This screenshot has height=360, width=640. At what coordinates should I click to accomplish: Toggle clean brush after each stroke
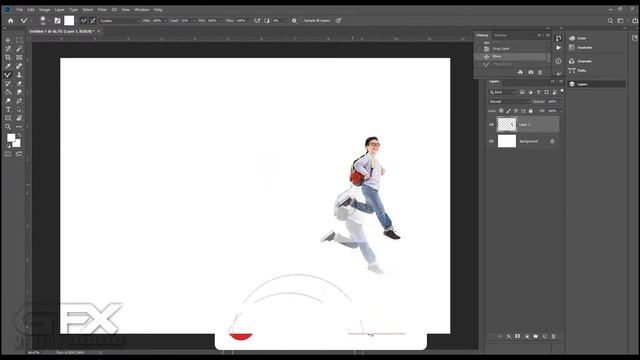click(93, 20)
